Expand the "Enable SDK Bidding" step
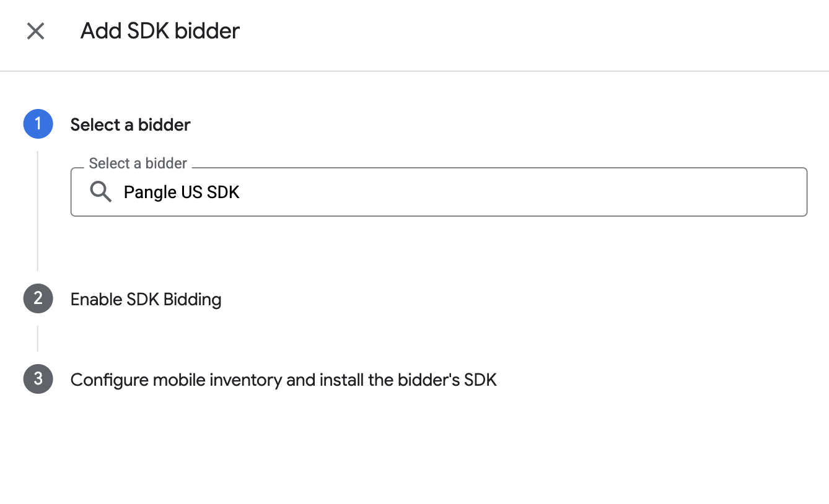This screenshot has height=504, width=829. pyautogui.click(x=146, y=300)
